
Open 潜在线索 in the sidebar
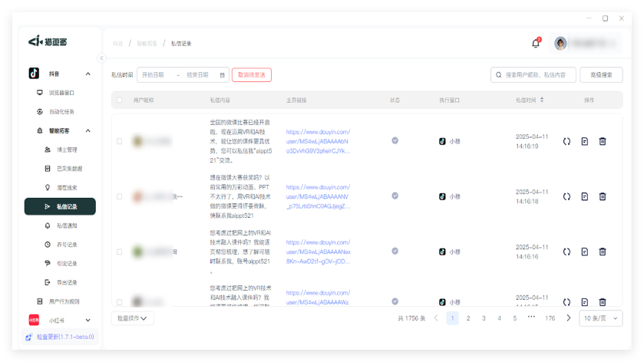tap(67, 187)
